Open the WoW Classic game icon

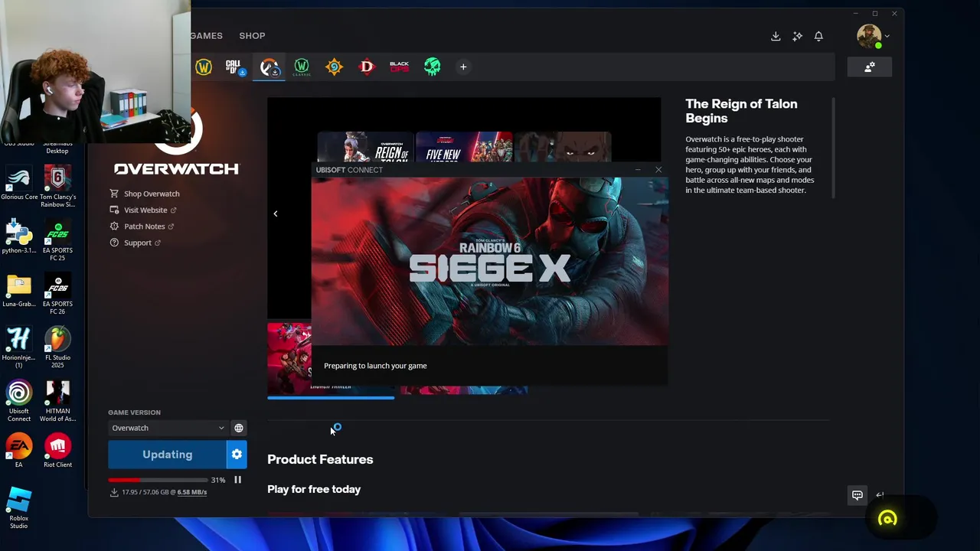(302, 67)
